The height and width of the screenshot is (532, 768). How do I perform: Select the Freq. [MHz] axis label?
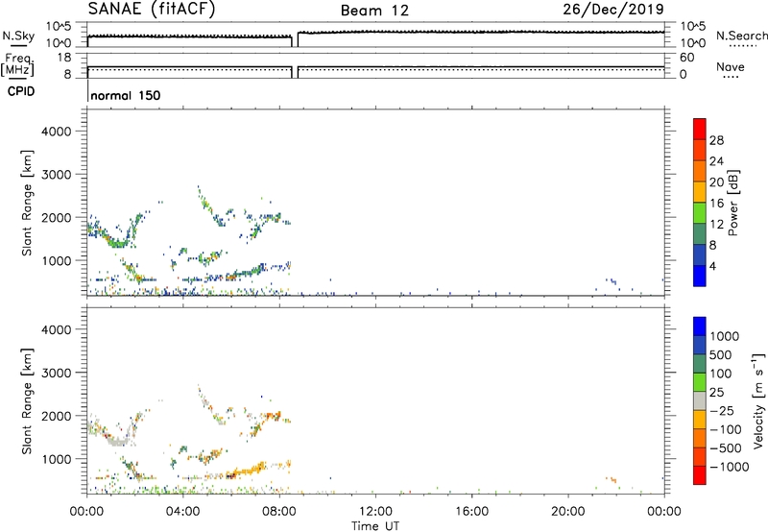17,64
